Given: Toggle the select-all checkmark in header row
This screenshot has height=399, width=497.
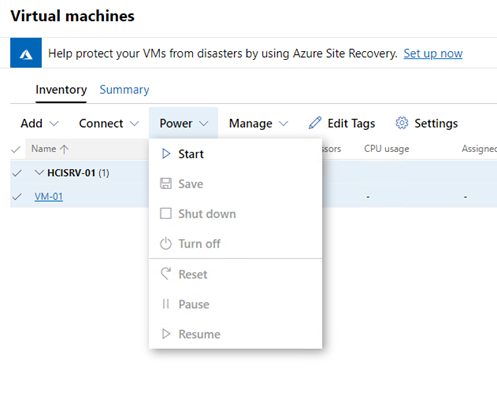Looking at the screenshot, I should click(x=16, y=149).
